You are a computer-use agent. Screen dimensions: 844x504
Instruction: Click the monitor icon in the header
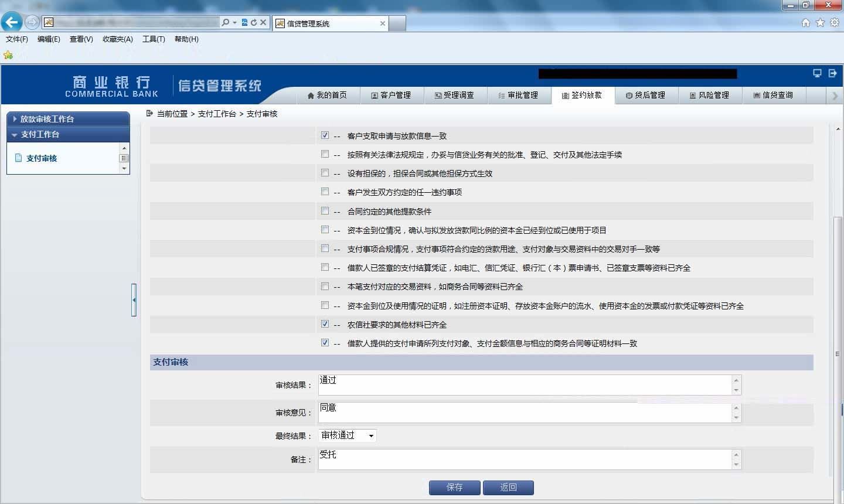[x=817, y=73]
